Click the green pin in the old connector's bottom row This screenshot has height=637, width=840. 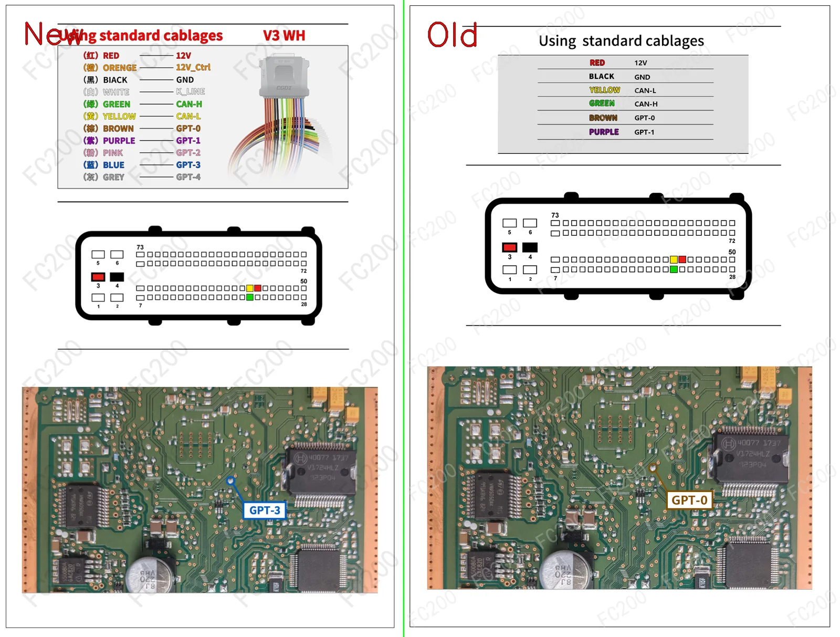(674, 269)
